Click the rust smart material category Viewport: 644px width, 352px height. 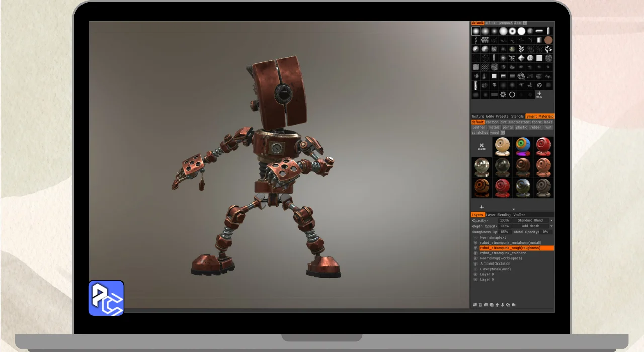coord(548,127)
